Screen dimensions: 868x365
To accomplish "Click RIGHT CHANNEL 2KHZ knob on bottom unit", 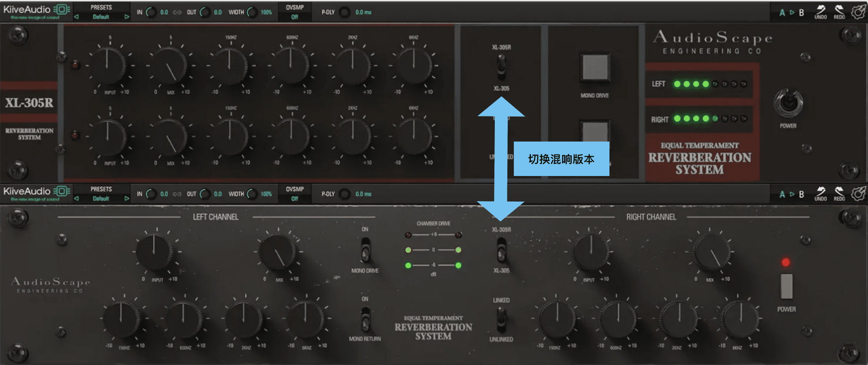I will [x=679, y=319].
